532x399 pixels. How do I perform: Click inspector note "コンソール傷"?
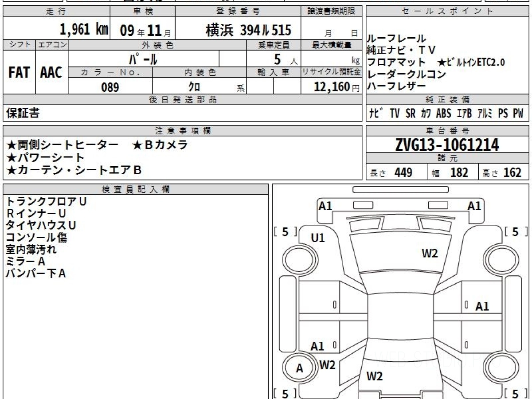coord(36,237)
